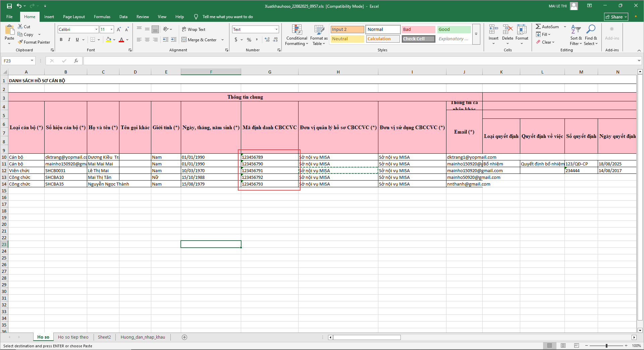Open the Page Layout ribbon tab

pos(74,17)
